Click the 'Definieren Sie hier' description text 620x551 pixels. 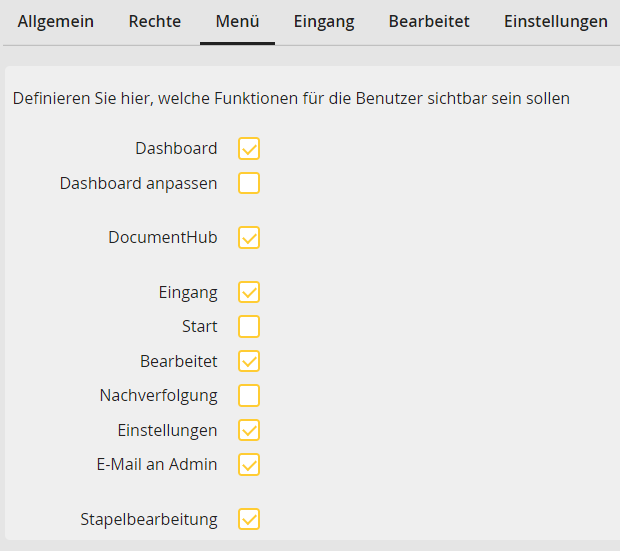(291, 98)
